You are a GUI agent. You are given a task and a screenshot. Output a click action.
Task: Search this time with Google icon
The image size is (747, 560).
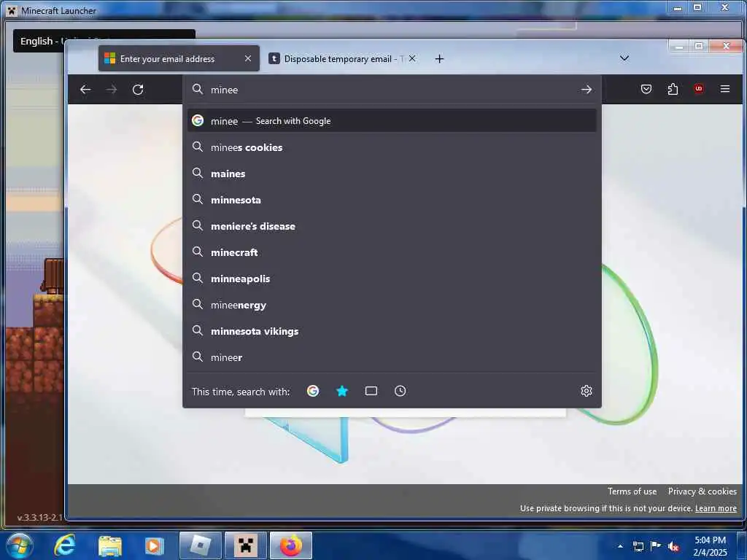coord(313,391)
